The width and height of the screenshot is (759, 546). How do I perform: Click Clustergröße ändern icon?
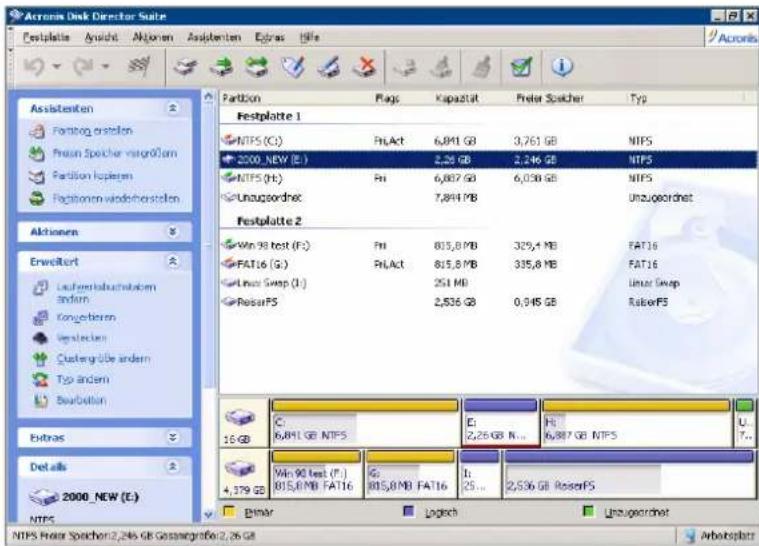pos(41,359)
